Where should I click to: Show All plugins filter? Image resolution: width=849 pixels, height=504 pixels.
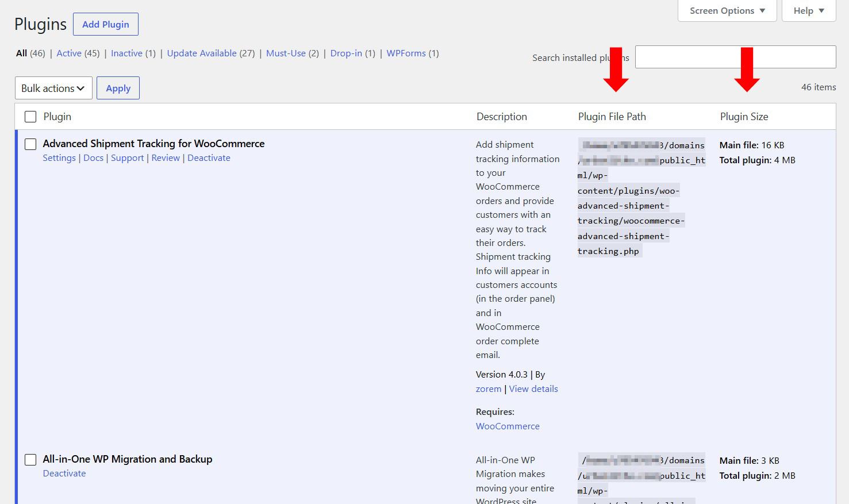coord(22,53)
